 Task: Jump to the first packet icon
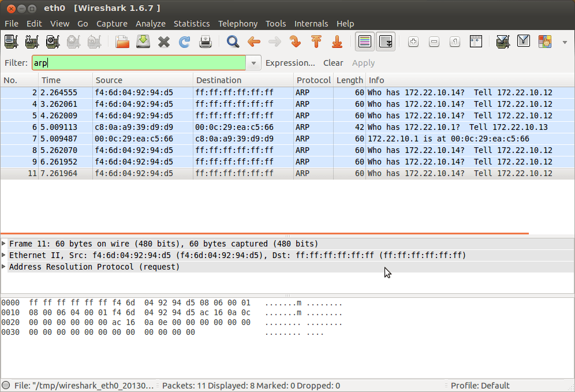[x=316, y=42]
